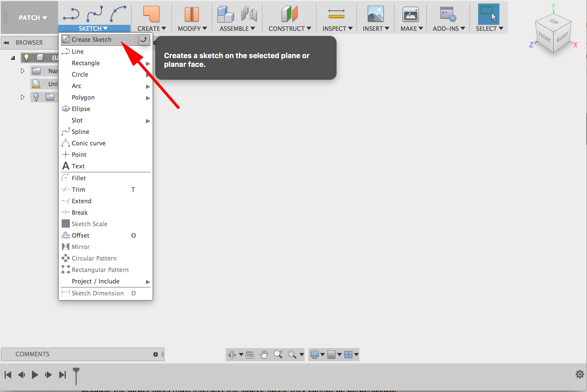The width and height of the screenshot is (587, 392).
Task: Click the Add-Ins scripts icon
Action: click(x=448, y=14)
